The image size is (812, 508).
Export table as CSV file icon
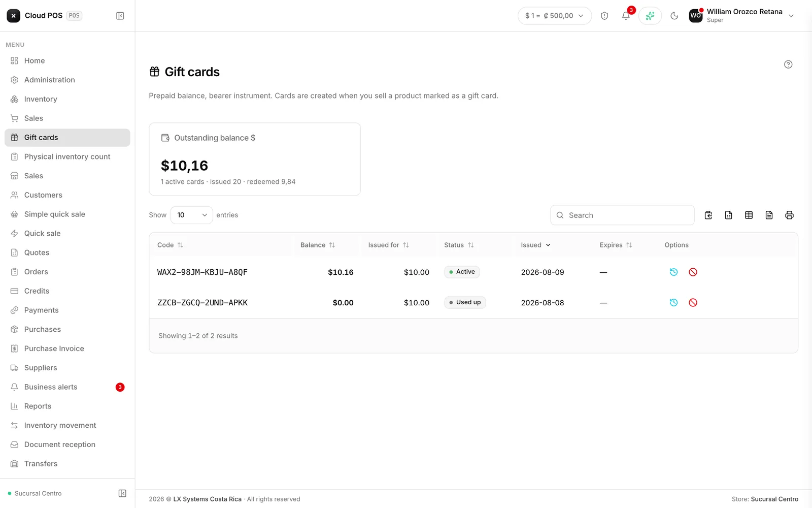(729, 215)
